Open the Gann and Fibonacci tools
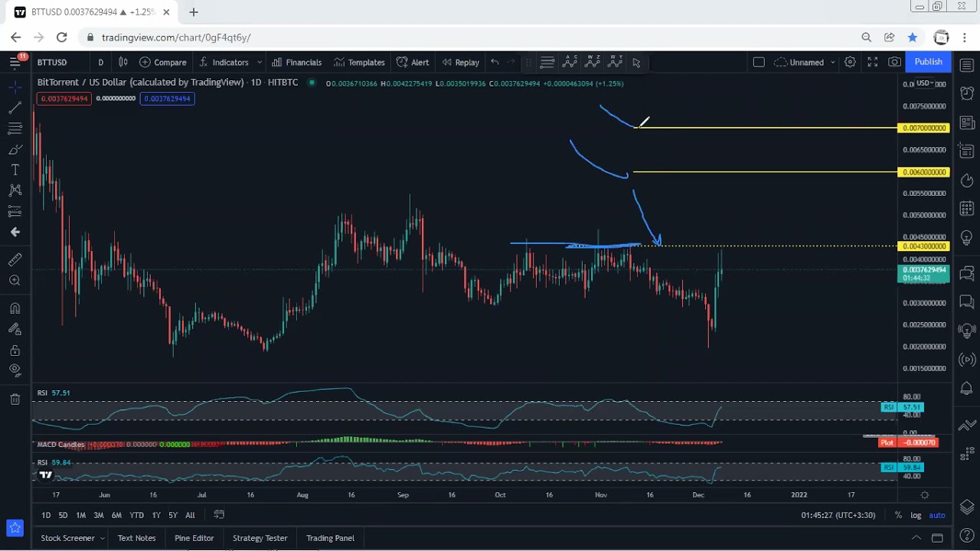 click(x=15, y=129)
